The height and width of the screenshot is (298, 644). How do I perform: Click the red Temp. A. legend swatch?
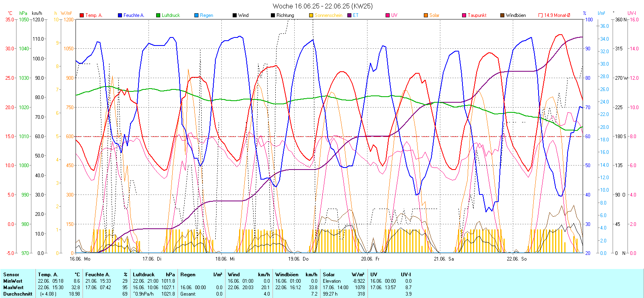point(82,15)
